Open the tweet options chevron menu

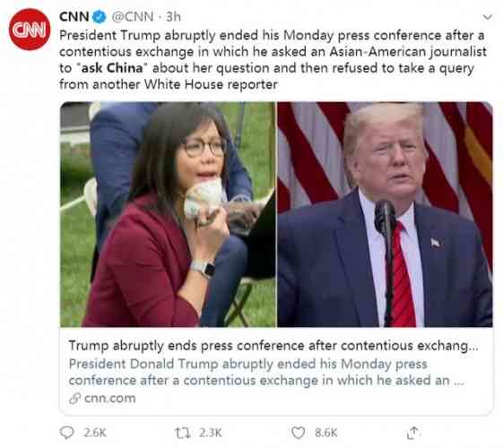coord(487,17)
